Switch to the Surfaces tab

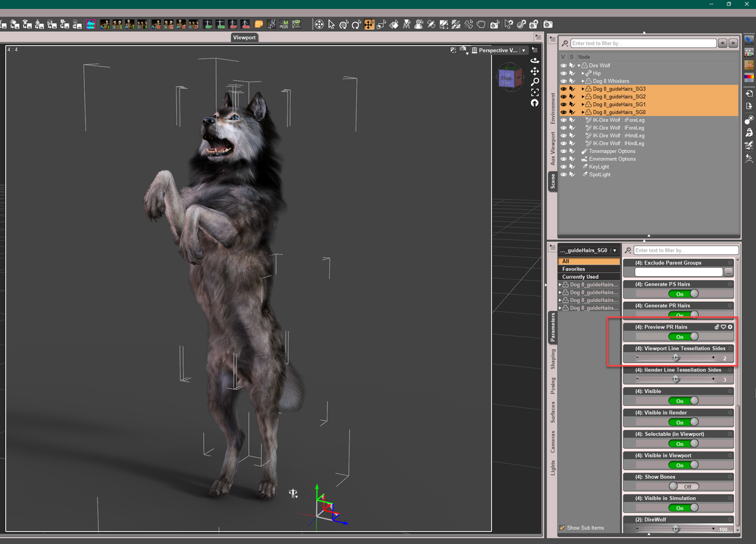553,413
